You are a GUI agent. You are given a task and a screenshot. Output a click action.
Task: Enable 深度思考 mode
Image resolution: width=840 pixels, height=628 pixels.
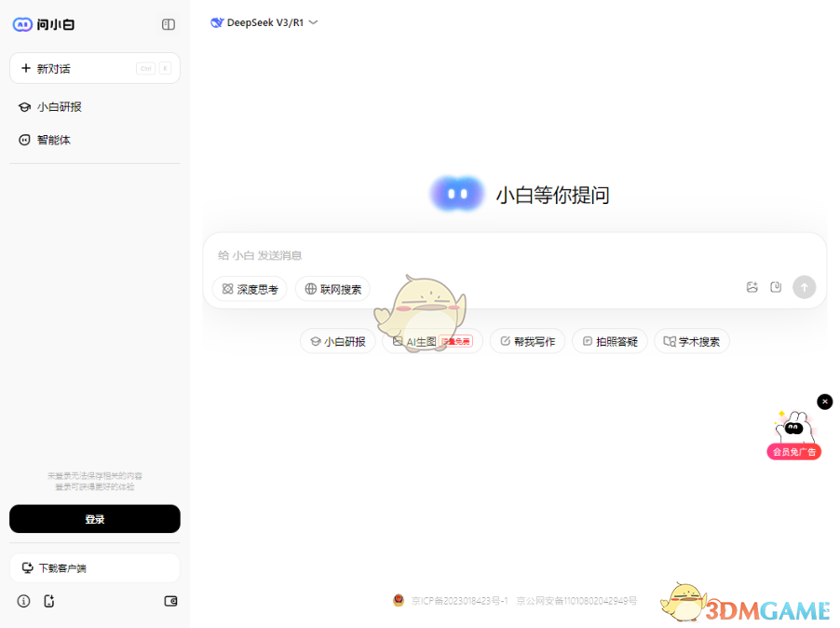click(249, 289)
